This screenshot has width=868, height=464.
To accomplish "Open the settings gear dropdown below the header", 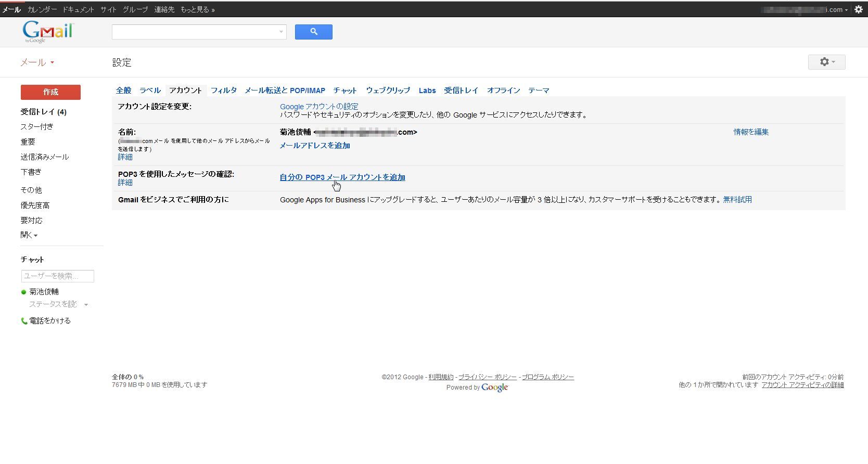I will [826, 62].
